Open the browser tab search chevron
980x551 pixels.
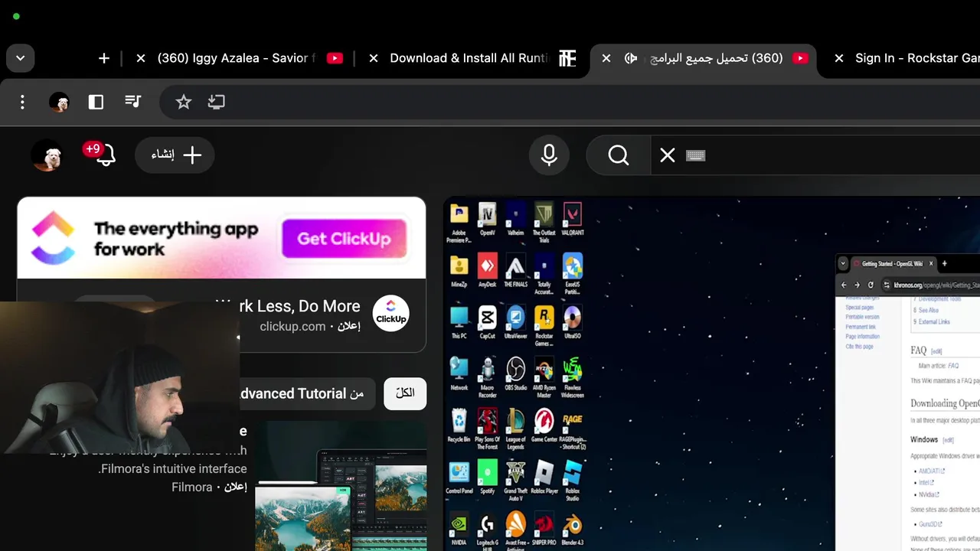click(20, 58)
